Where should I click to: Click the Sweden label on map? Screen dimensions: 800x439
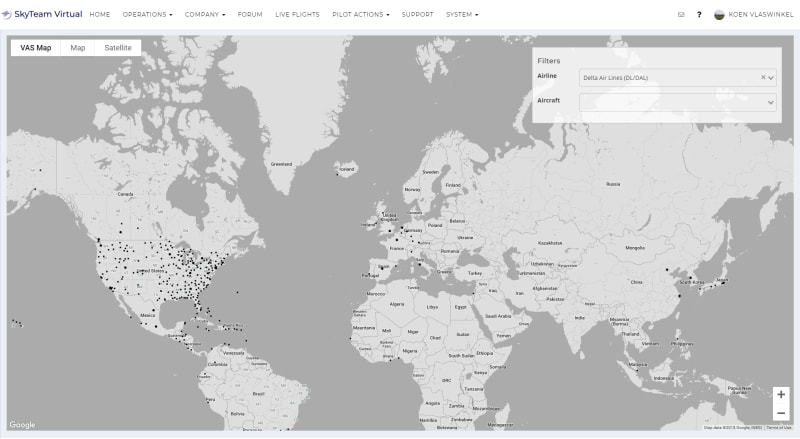point(431,173)
